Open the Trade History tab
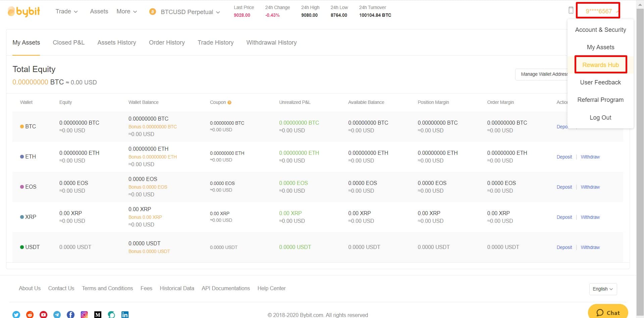This screenshot has width=644, height=318. click(x=215, y=43)
